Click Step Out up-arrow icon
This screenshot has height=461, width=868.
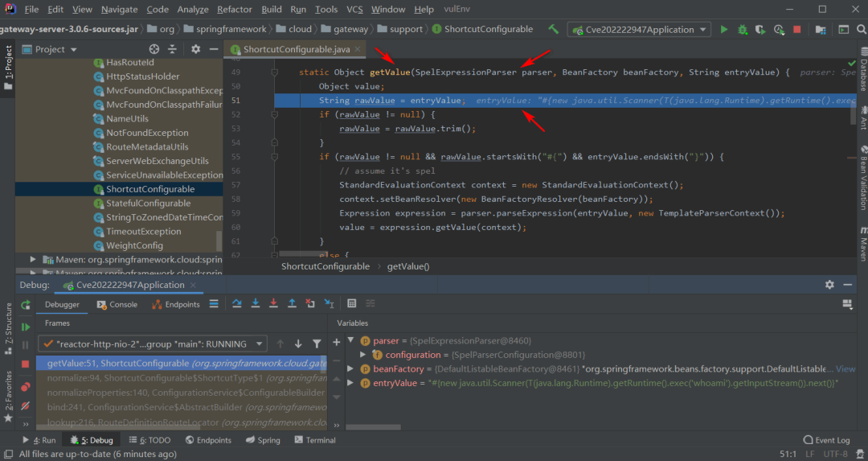coord(292,303)
